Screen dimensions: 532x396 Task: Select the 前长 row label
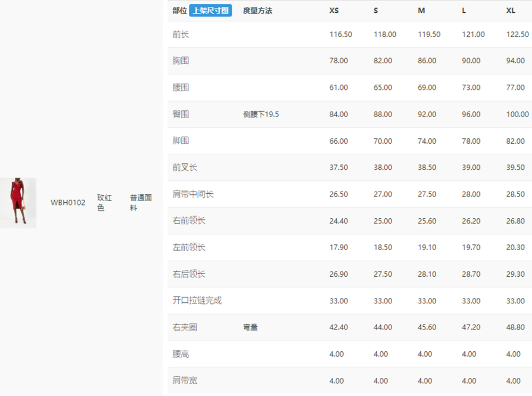[x=180, y=34]
